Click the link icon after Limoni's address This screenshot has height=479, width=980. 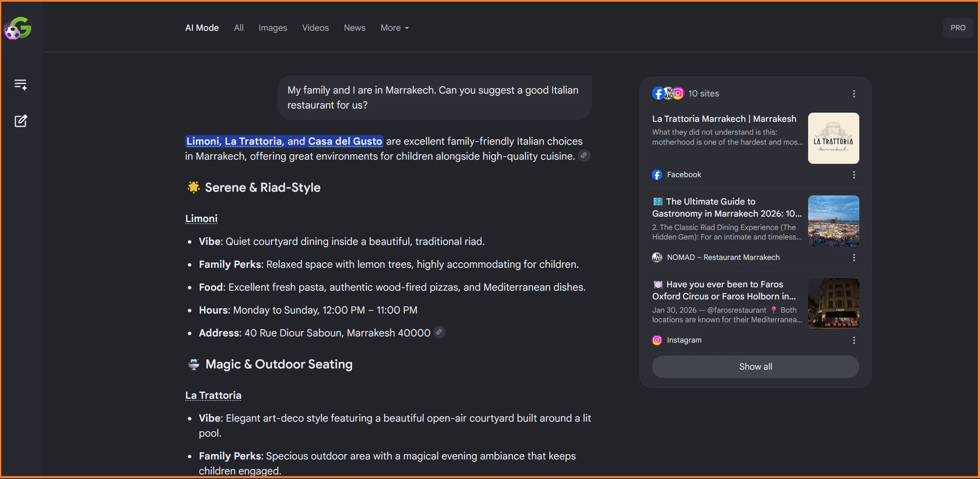tap(439, 332)
